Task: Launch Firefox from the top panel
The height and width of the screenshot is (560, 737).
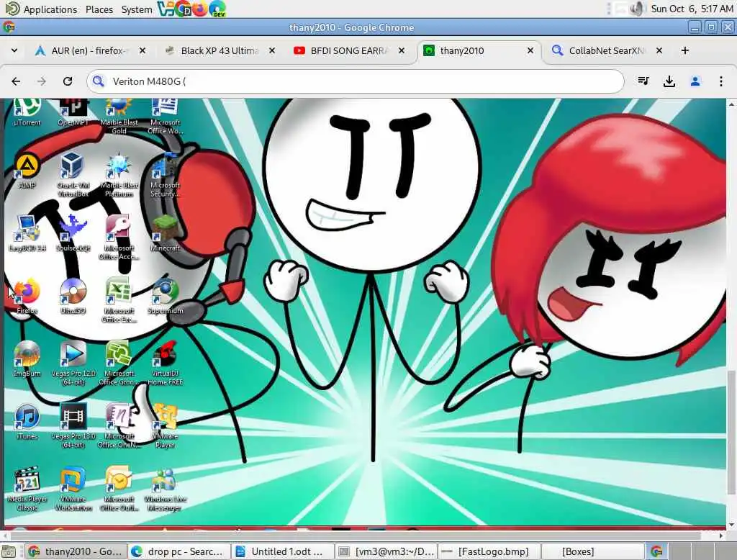Action: coord(200,9)
